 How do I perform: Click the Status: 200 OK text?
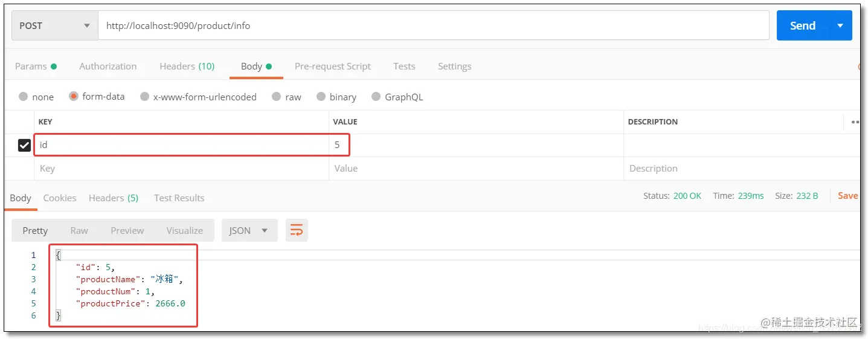pyautogui.click(x=672, y=196)
